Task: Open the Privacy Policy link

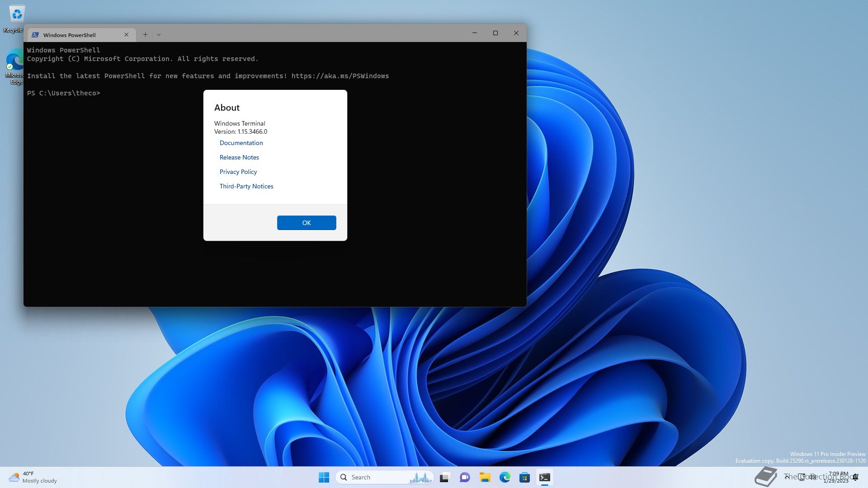Action: (238, 172)
